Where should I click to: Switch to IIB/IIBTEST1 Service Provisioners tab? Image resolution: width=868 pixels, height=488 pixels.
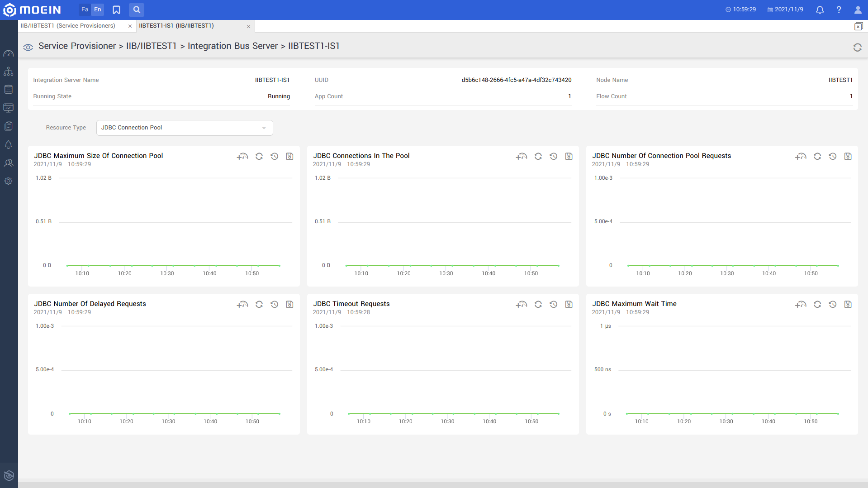[68, 26]
